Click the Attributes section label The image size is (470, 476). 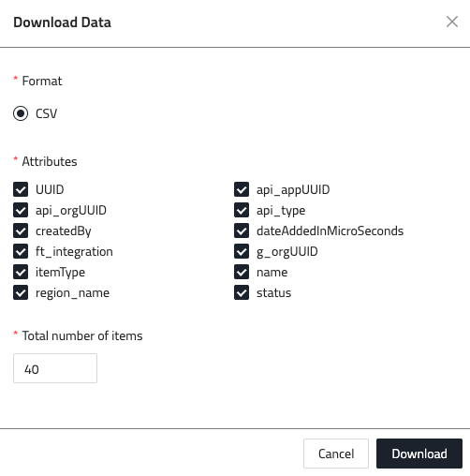coord(50,161)
